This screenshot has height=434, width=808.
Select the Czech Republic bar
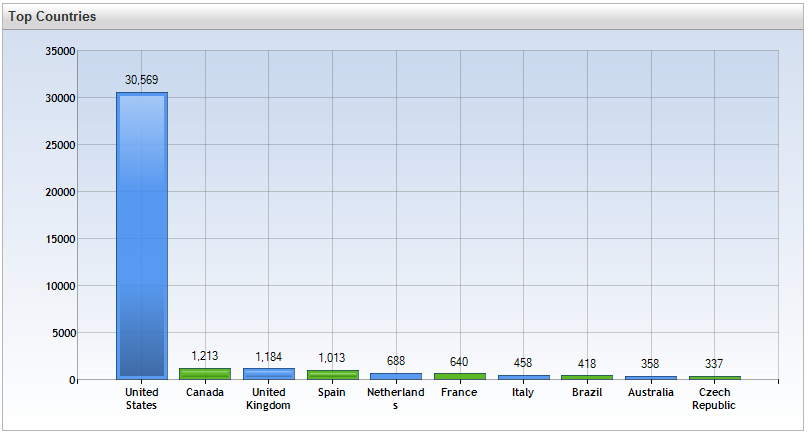[x=715, y=378]
